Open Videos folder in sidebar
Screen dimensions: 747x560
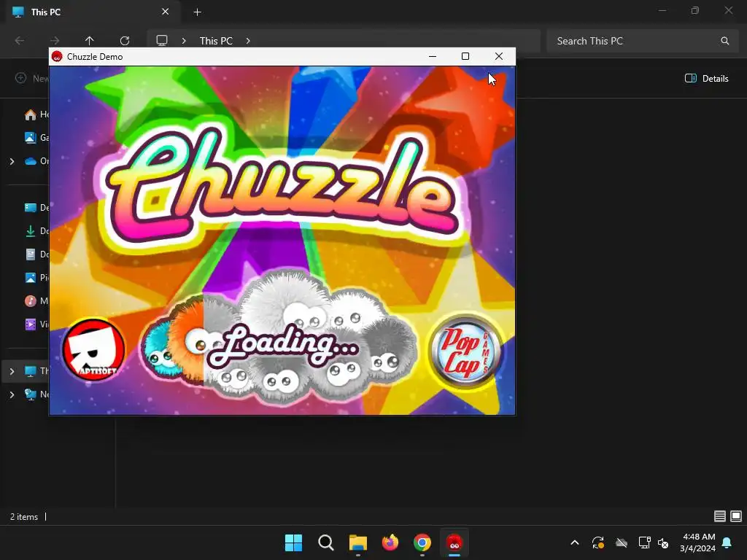[x=36, y=324]
